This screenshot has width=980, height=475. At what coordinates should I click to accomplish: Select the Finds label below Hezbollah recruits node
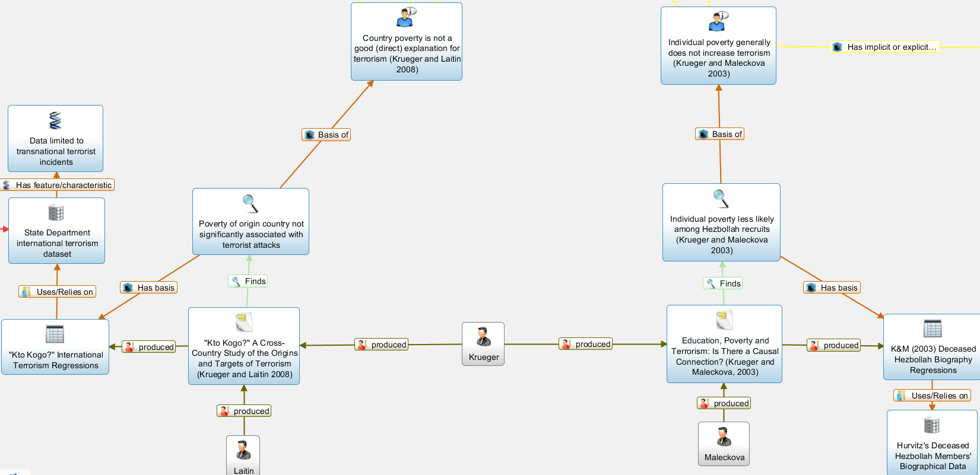pos(723,283)
